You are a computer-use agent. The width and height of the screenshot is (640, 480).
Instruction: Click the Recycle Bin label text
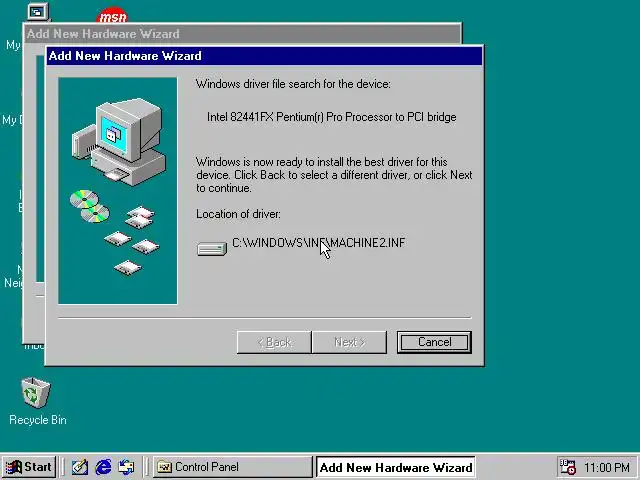pyautogui.click(x=38, y=420)
